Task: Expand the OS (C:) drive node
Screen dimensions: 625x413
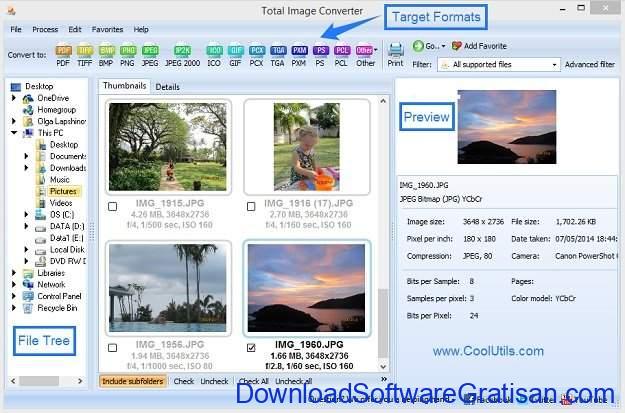Action: [x=26, y=214]
